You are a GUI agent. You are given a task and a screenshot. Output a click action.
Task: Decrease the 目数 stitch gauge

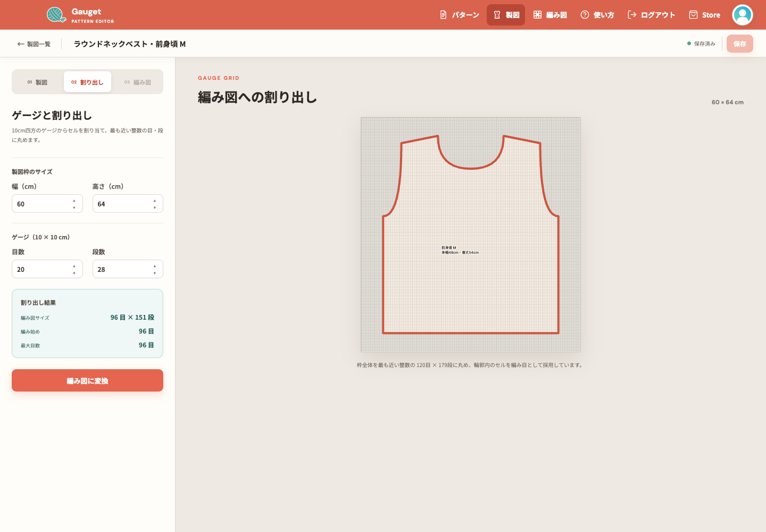tap(74, 273)
